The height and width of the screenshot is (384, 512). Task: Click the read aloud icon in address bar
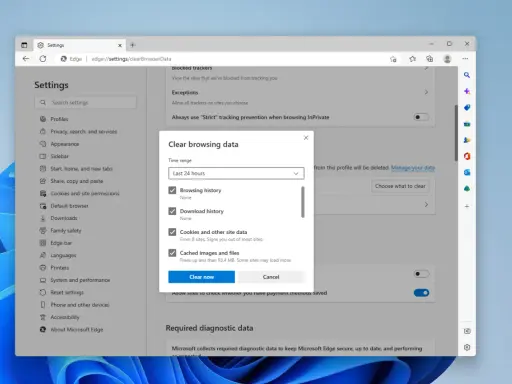coord(393,59)
